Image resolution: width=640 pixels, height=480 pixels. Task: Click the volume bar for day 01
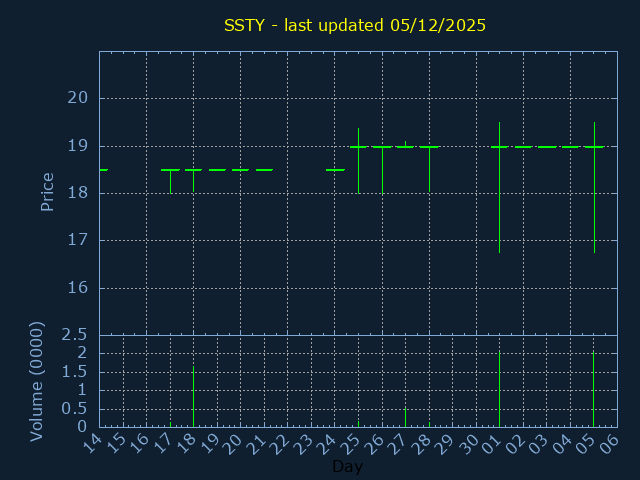(499, 388)
